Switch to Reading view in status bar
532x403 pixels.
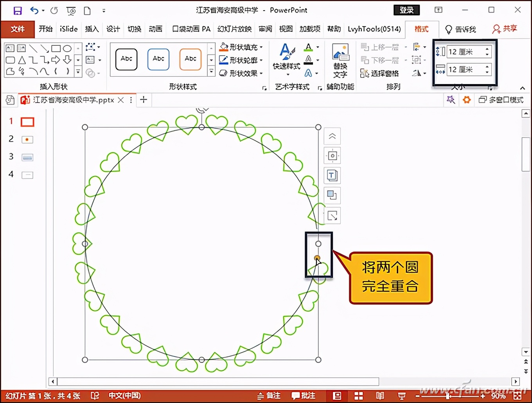click(380, 396)
